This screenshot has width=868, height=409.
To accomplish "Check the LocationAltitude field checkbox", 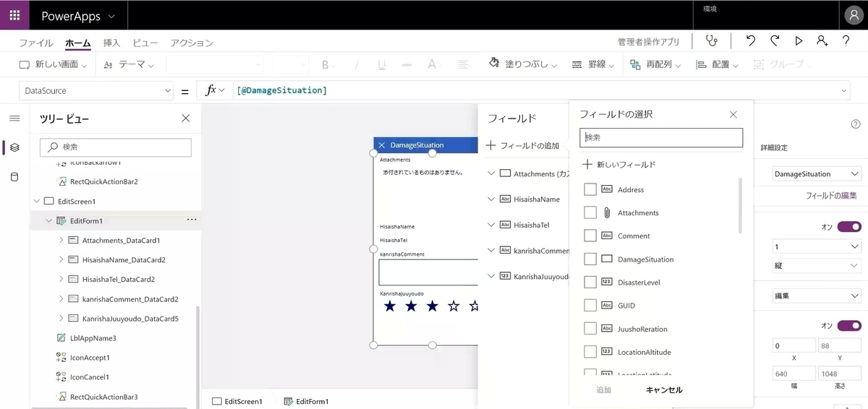I will pos(590,352).
